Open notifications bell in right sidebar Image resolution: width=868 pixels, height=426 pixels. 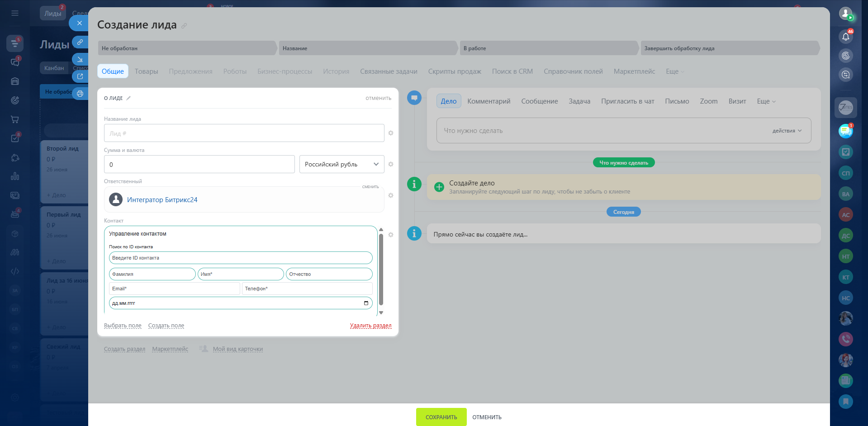(845, 37)
